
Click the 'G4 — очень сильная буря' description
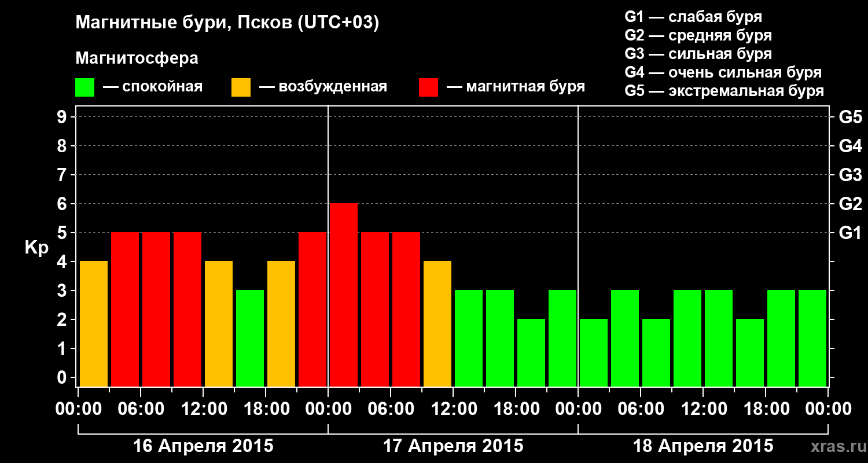723,72
